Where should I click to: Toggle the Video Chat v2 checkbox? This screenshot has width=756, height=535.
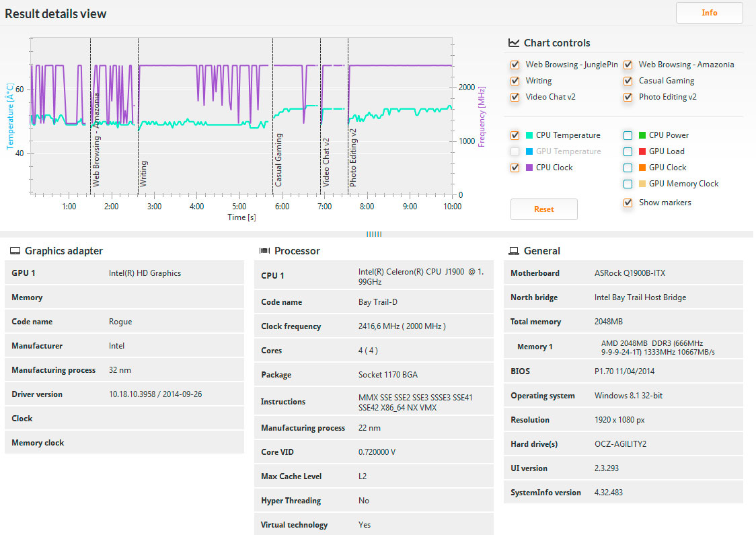[515, 97]
